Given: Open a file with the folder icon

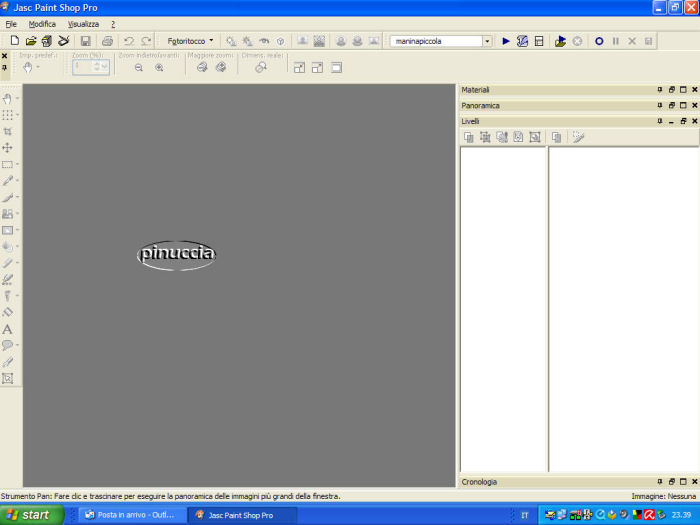Looking at the screenshot, I should click(x=31, y=41).
